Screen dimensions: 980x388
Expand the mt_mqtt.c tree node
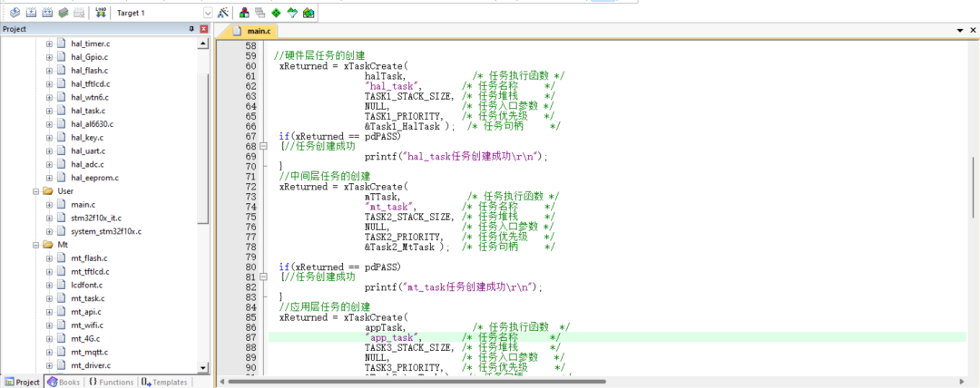49,353
